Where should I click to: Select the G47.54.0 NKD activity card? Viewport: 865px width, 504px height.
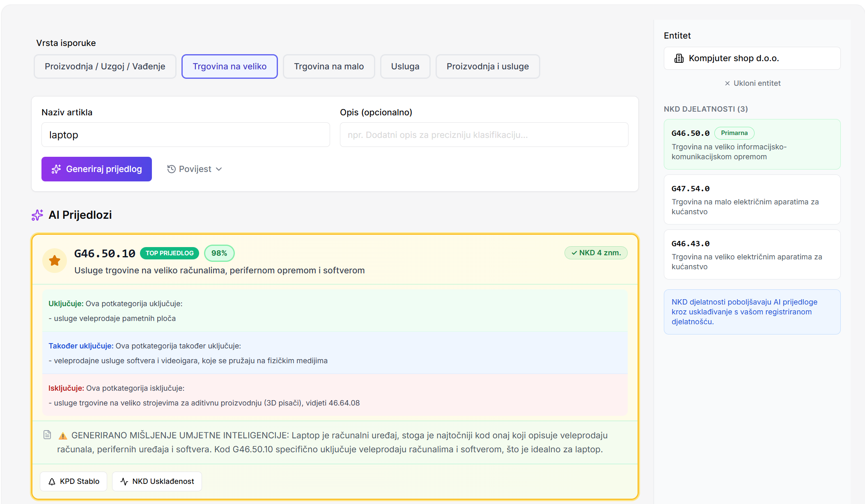pos(752,199)
